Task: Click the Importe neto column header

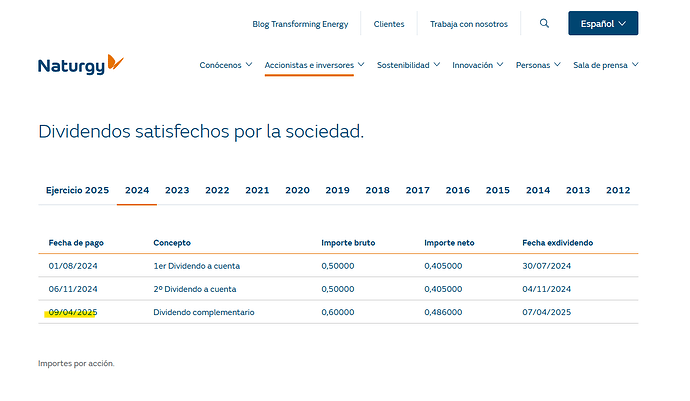Action: [449, 243]
